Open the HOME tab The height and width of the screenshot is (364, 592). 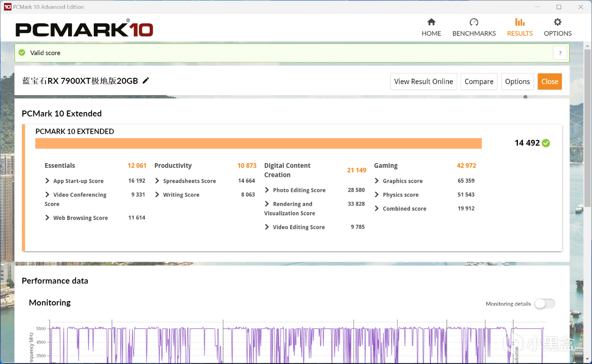(431, 27)
